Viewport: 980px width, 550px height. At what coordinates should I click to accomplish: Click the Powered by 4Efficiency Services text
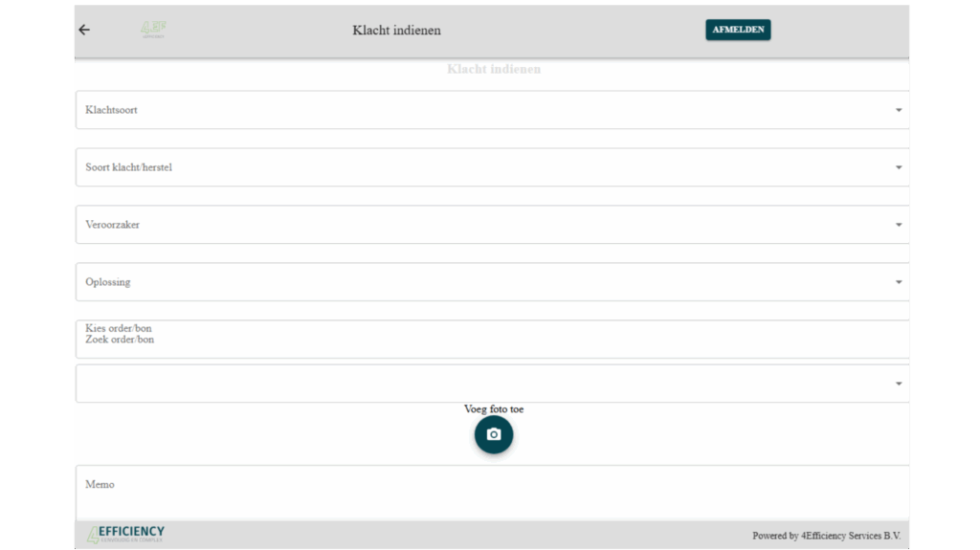pos(825,536)
